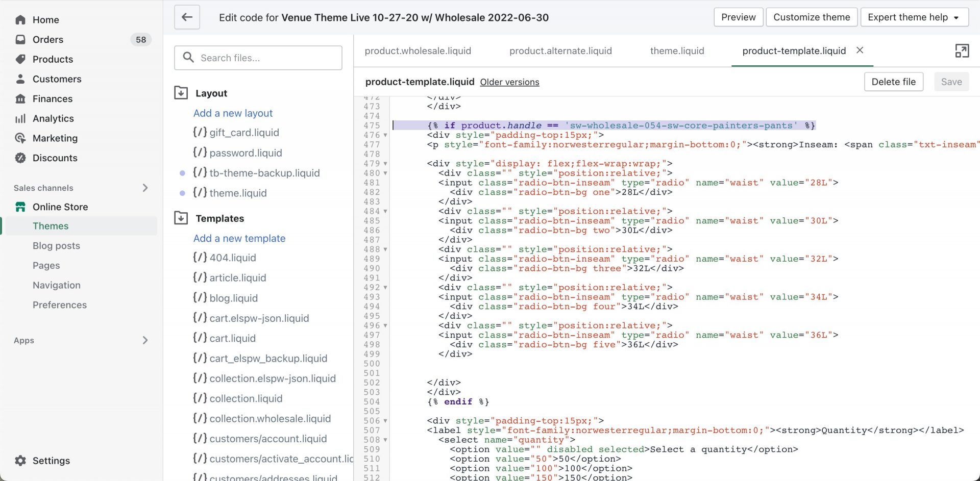Fold code at line 480

click(x=385, y=173)
